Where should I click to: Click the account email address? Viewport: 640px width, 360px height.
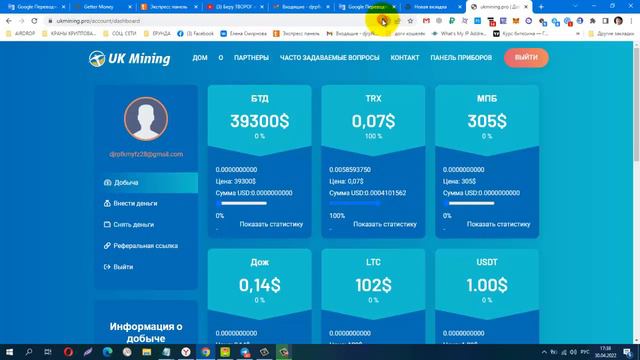point(146,154)
